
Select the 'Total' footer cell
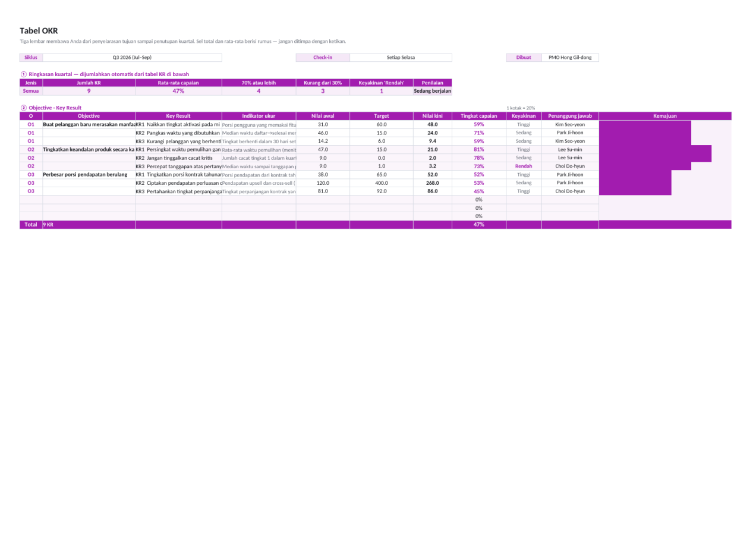pyautogui.click(x=31, y=224)
